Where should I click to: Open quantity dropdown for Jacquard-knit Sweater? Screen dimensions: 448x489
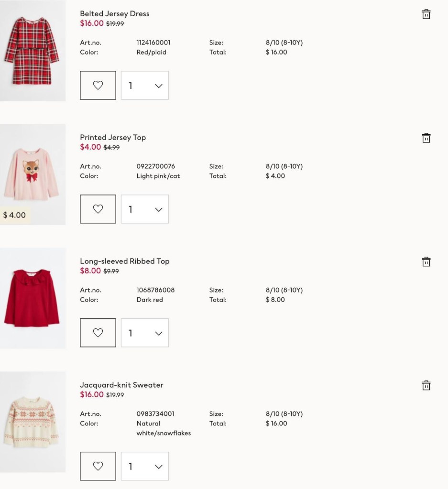coord(145,466)
